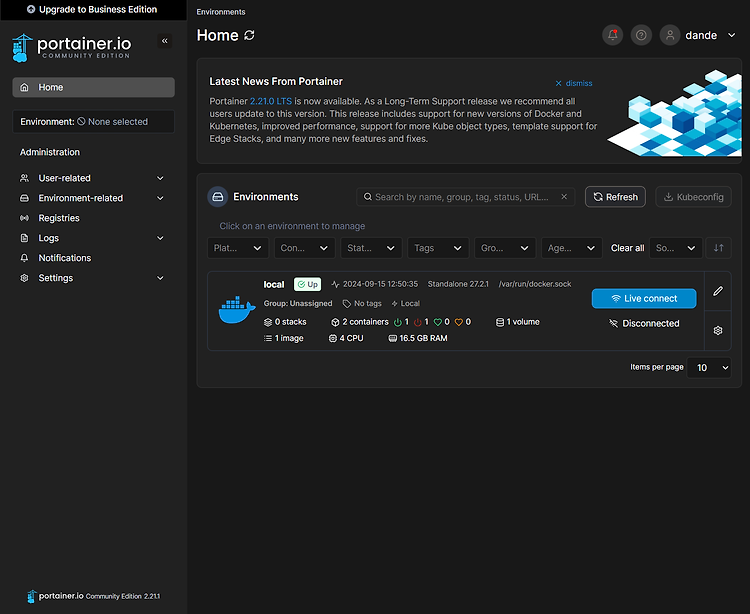Image resolution: width=750 pixels, height=614 pixels.
Task: Click the CPU chip icon
Action: coord(333,339)
